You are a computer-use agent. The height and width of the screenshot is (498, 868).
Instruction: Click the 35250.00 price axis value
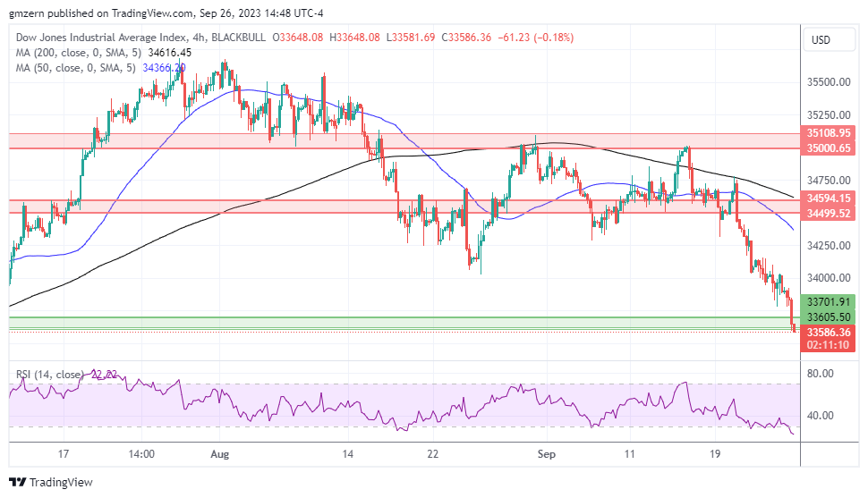point(829,115)
